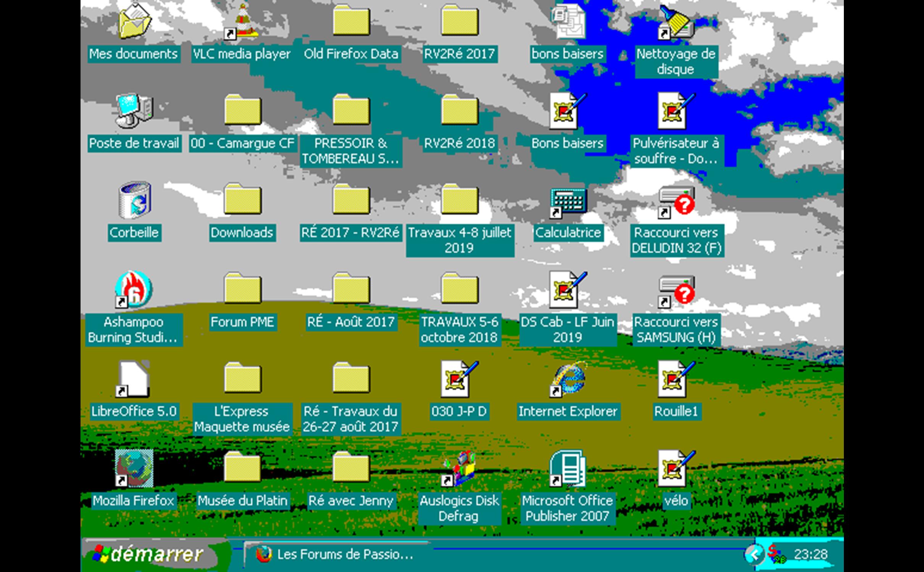Open the capitalized 'Bons baisers' image file
Viewport: 924px width, 572px height.
(568, 111)
